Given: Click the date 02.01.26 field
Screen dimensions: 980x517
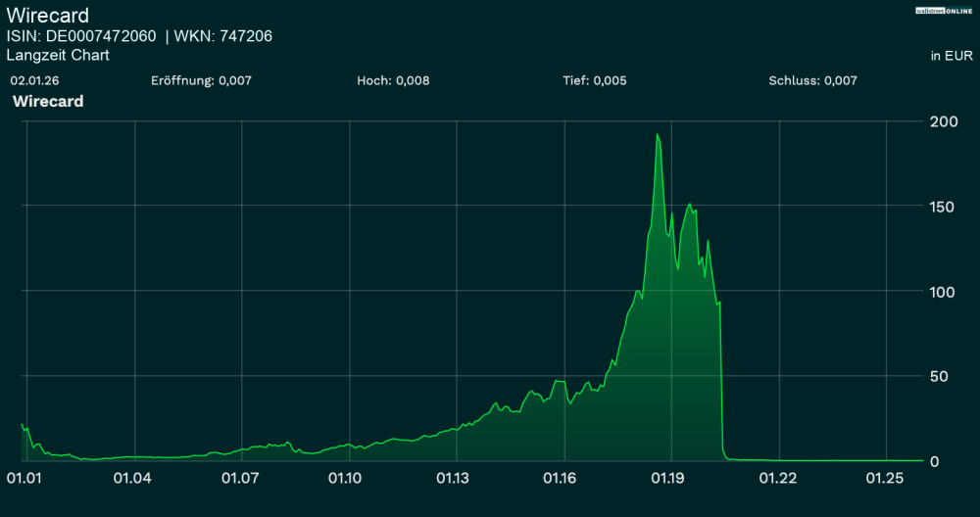Looking at the screenshot, I should [x=31, y=80].
